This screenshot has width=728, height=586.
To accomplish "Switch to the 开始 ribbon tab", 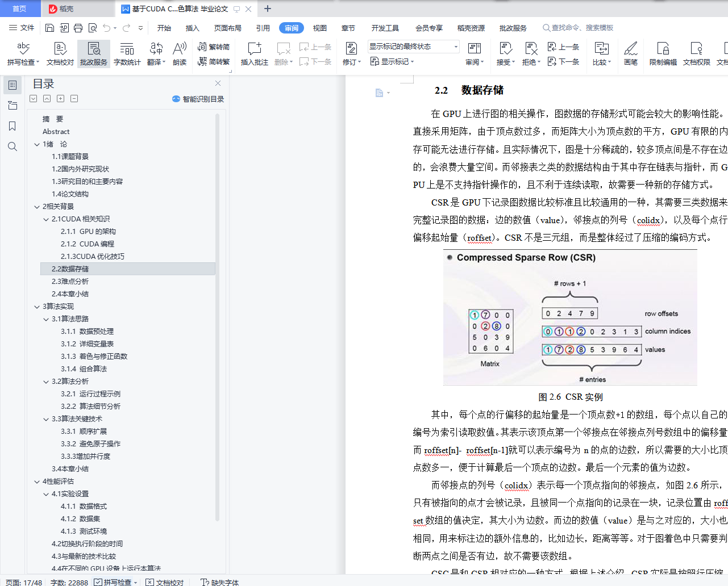I will click(x=164, y=28).
